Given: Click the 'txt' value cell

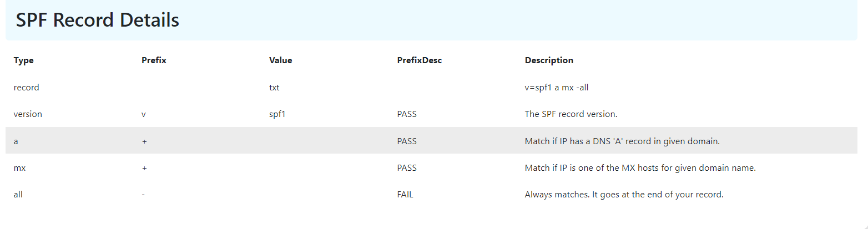Looking at the screenshot, I should [274, 88].
